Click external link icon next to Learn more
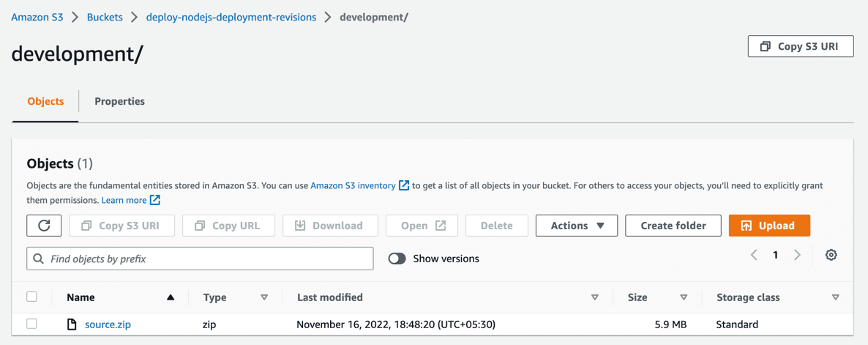 (155, 200)
